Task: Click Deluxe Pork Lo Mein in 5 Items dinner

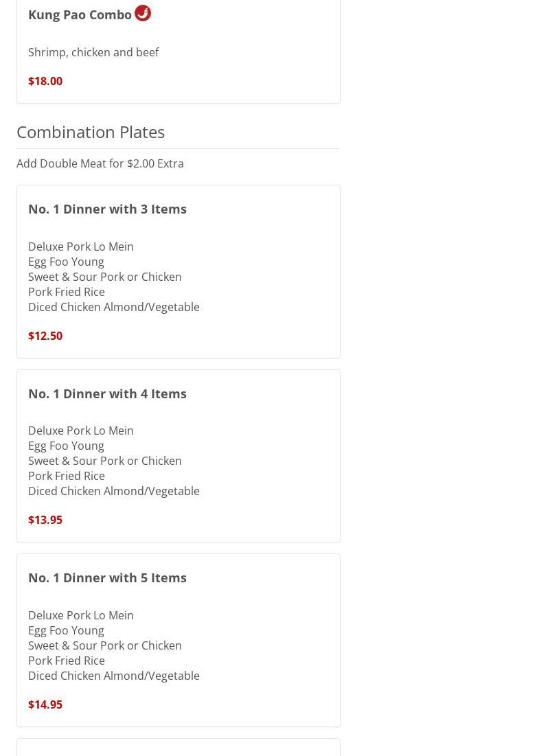Action: [x=81, y=615]
